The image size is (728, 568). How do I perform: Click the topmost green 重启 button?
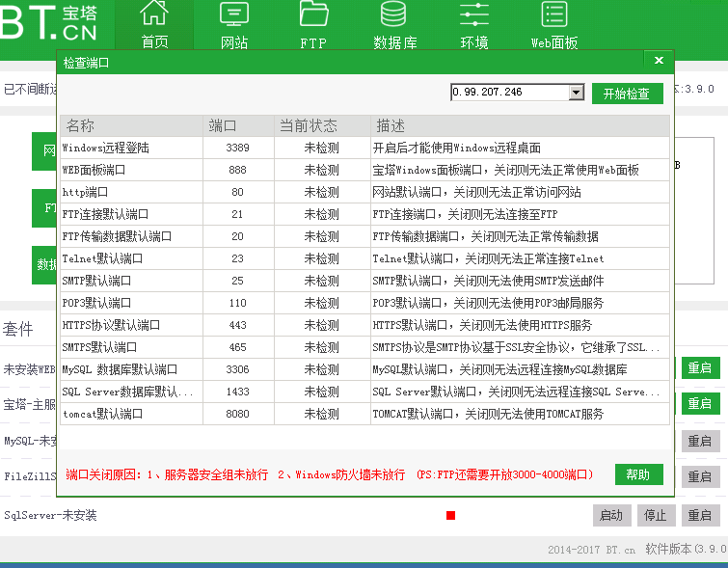pos(700,367)
